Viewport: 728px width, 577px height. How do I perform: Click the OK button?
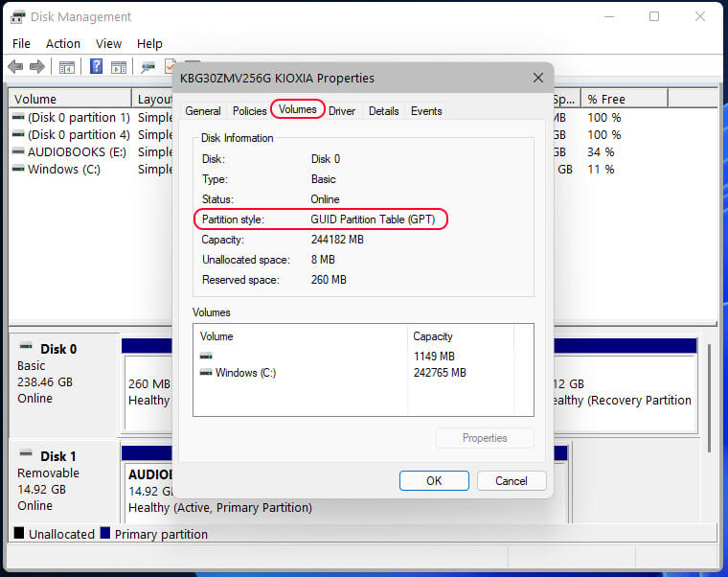pyautogui.click(x=434, y=481)
